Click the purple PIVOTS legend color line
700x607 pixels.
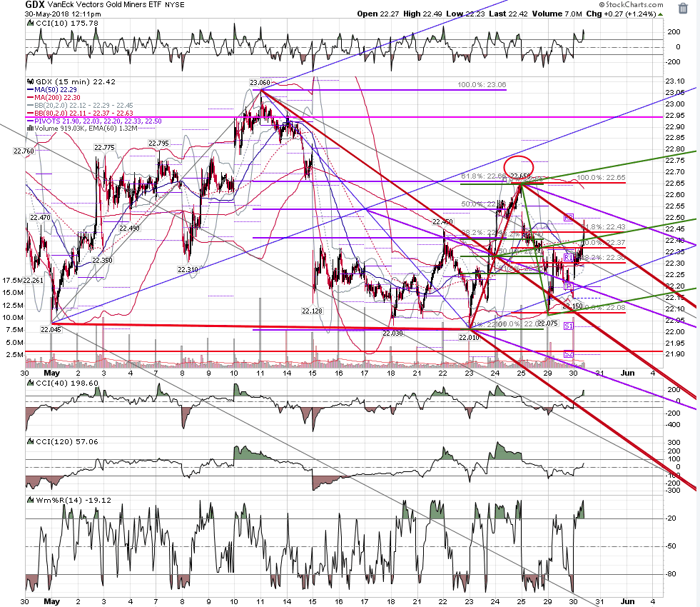31,121
